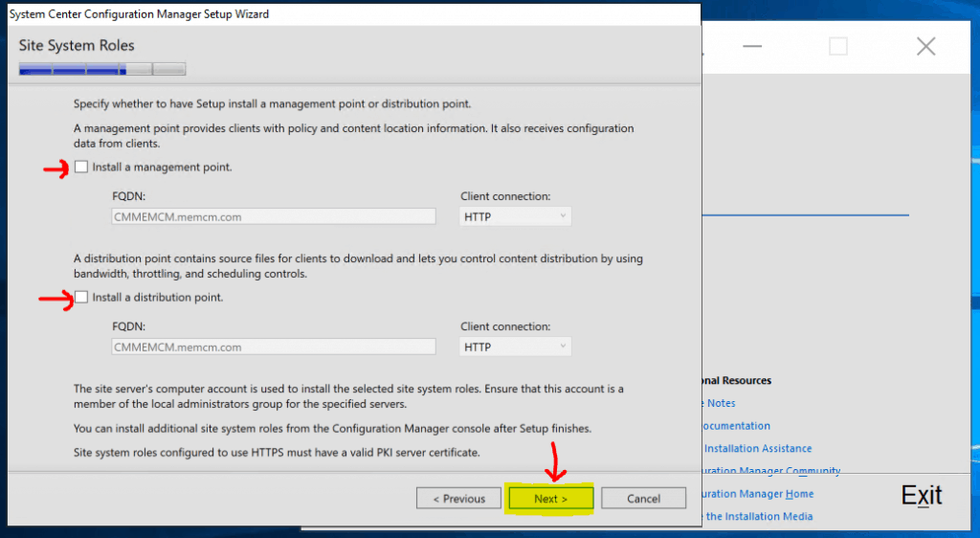Check Install a management point
980x538 pixels.
pyautogui.click(x=81, y=167)
